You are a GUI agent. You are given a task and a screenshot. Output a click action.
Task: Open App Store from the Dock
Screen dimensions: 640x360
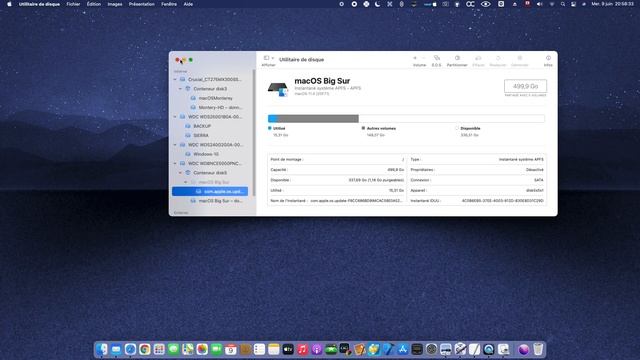click(x=403, y=349)
